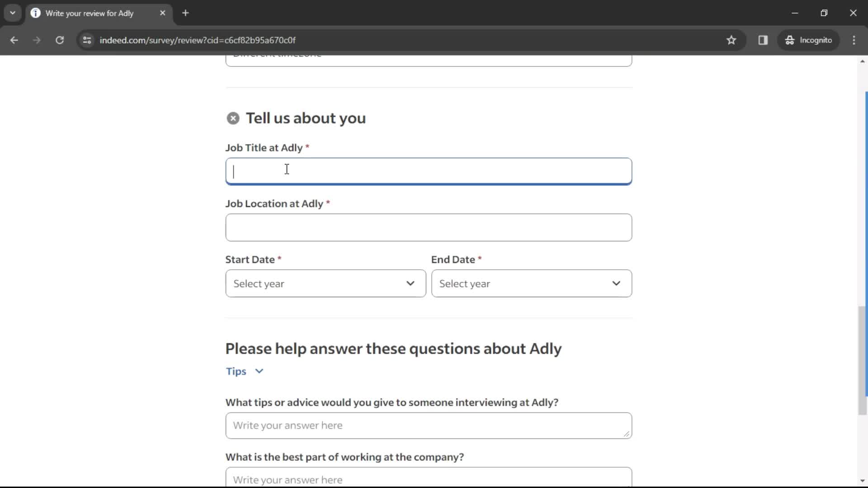Click the Indeed favicon/logo icon

(x=36, y=12)
